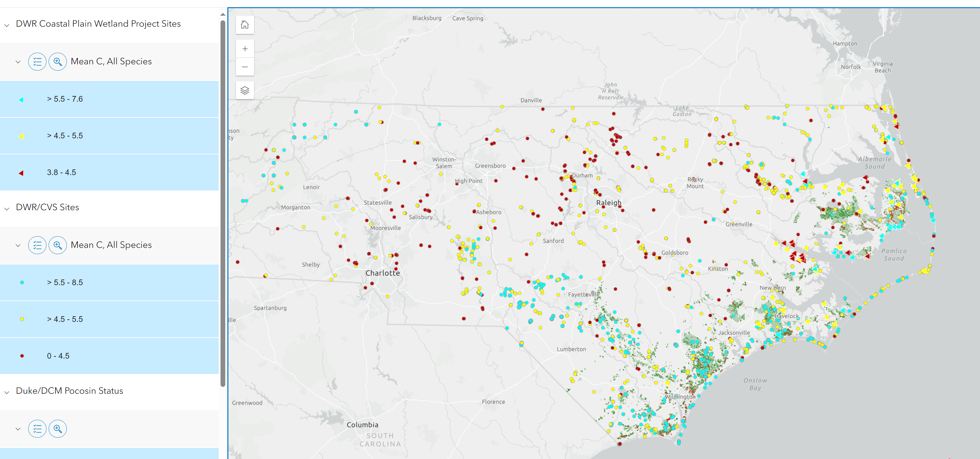
Task: Click the DWR/CVS Sites layer title
Action: click(48, 207)
